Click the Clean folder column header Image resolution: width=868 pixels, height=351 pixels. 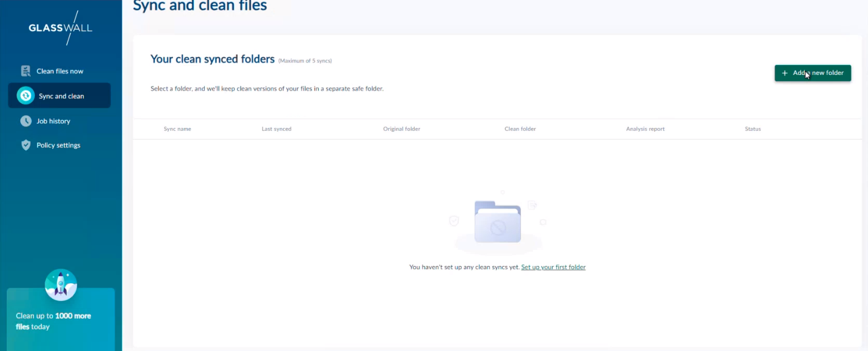(520, 129)
